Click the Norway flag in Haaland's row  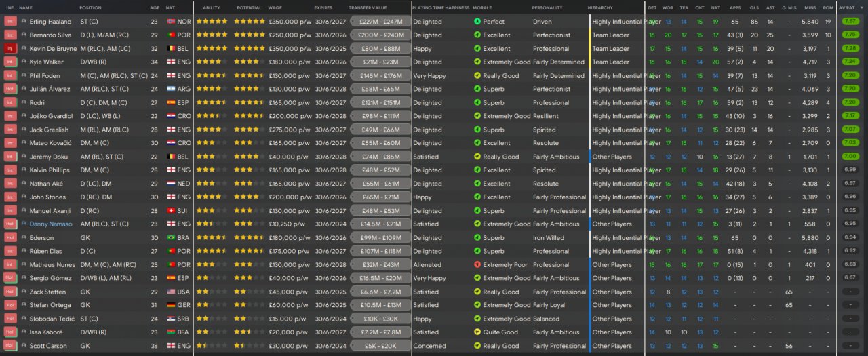[x=170, y=22]
